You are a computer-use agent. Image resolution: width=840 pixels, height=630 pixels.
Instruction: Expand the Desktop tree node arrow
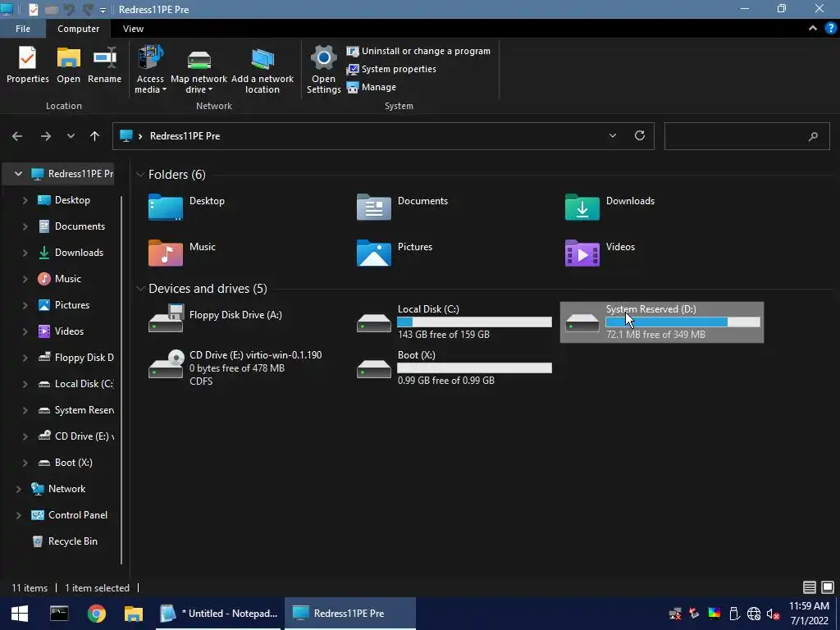[x=25, y=200]
